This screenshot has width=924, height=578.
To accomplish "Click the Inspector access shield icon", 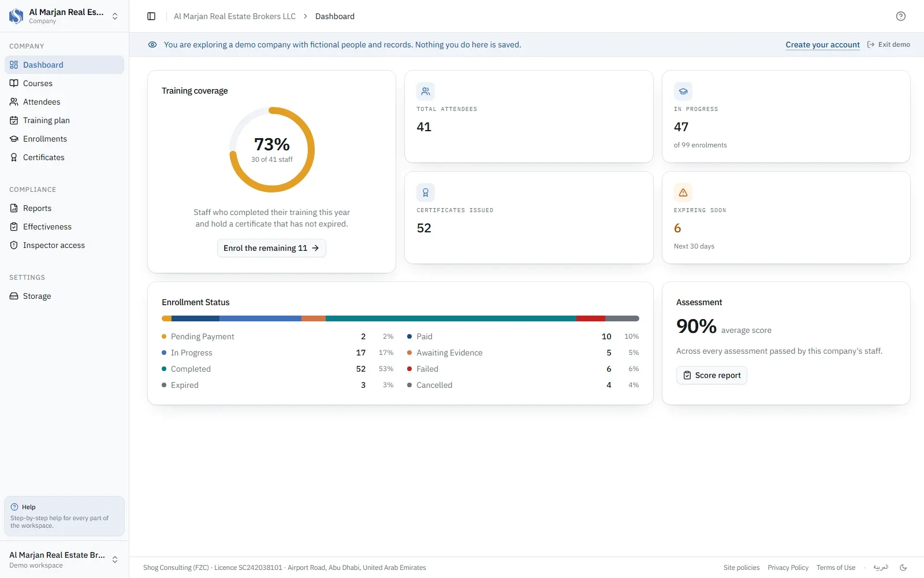I will coord(14,245).
